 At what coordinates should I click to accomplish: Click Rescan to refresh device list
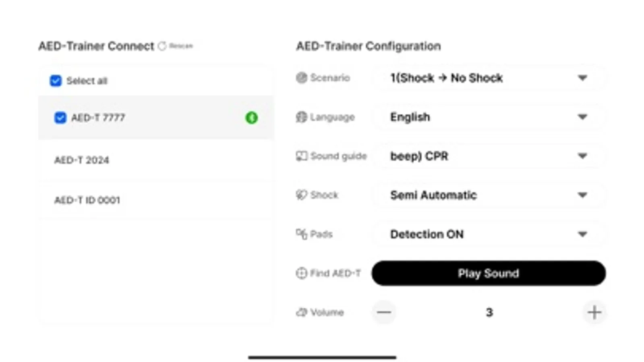point(176,46)
